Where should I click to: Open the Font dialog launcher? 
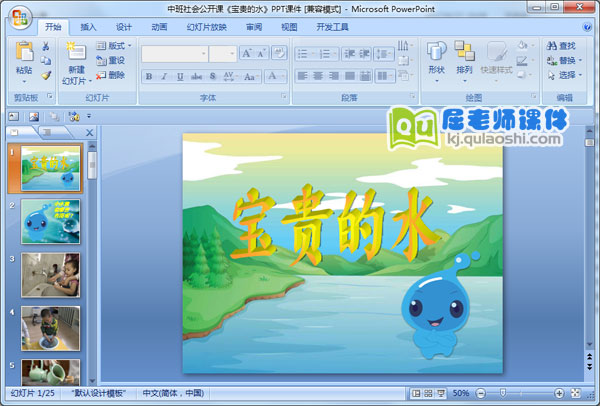284,96
